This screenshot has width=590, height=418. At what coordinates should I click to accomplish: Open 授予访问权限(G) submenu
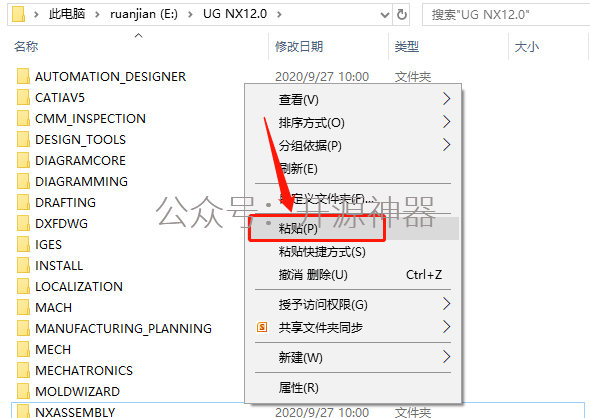pyautogui.click(x=353, y=304)
